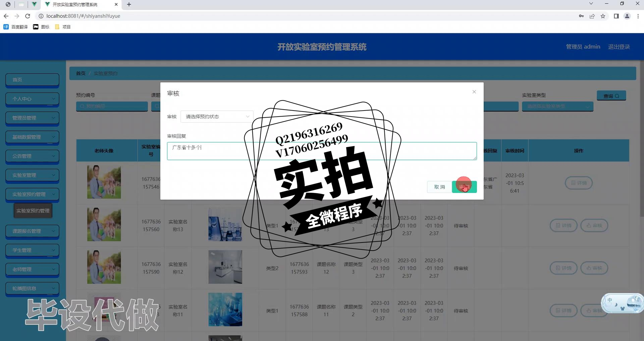Close the 审核 dialog with the X icon
The width and height of the screenshot is (644, 341).
(474, 92)
